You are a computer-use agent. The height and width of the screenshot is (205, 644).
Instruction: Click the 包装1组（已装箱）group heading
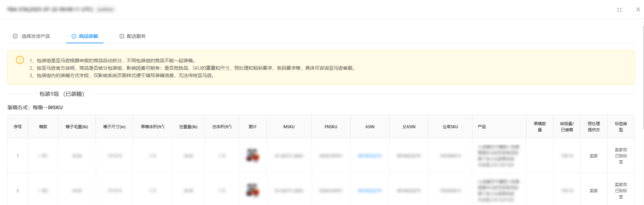(x=62, y=94)
